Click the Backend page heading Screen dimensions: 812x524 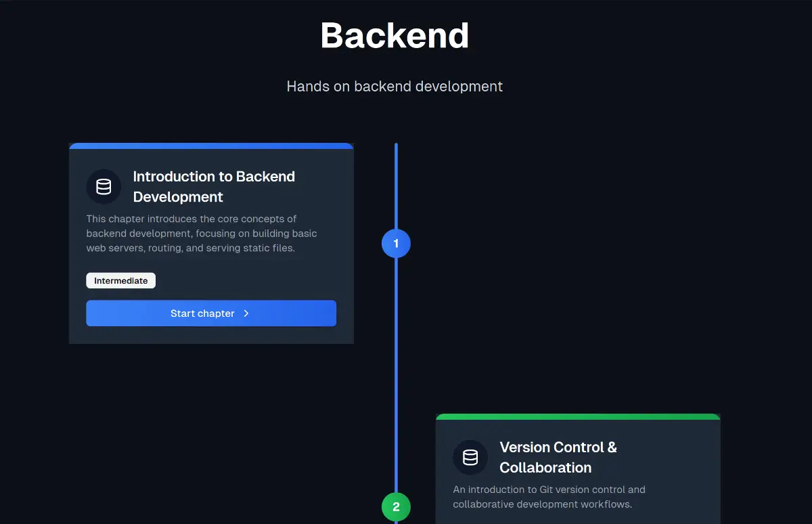(x=394, y=35)
